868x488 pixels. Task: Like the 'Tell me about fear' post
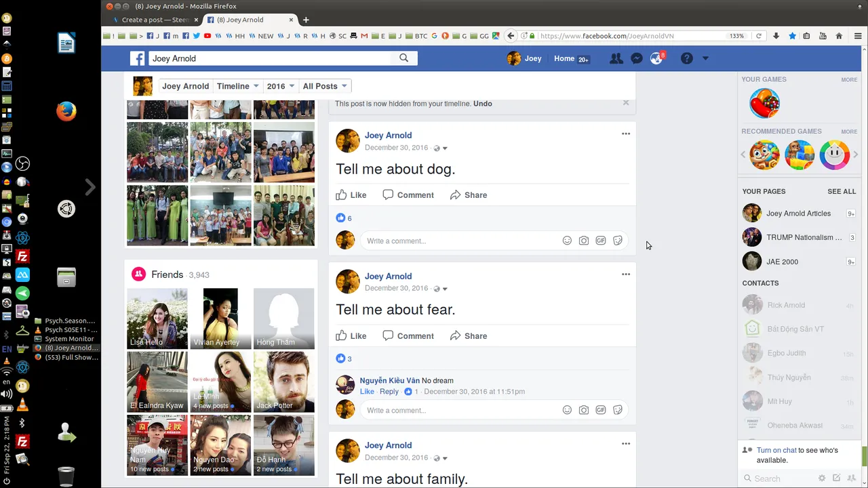[351, 336]
